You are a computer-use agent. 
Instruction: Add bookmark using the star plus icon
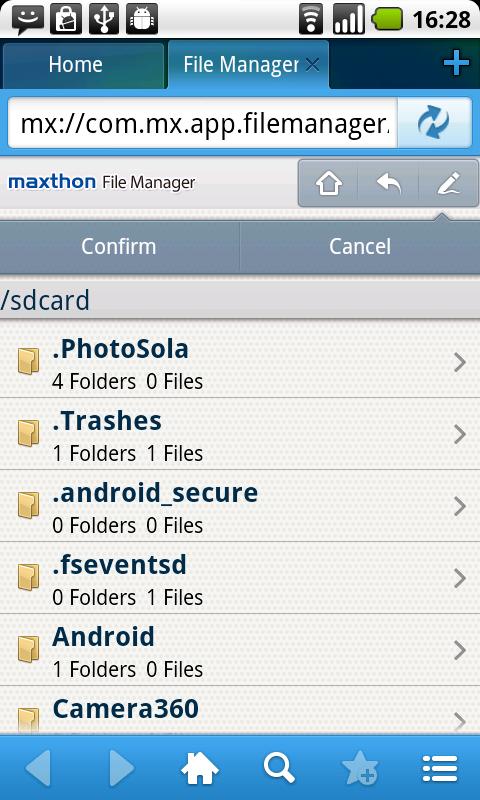tap(360, 768)
